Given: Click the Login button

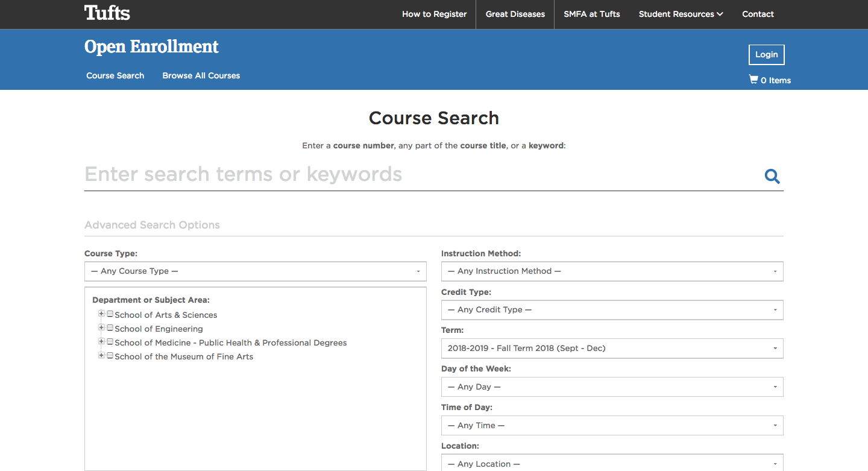Looking at the screenshot, I should pos(766,54).
